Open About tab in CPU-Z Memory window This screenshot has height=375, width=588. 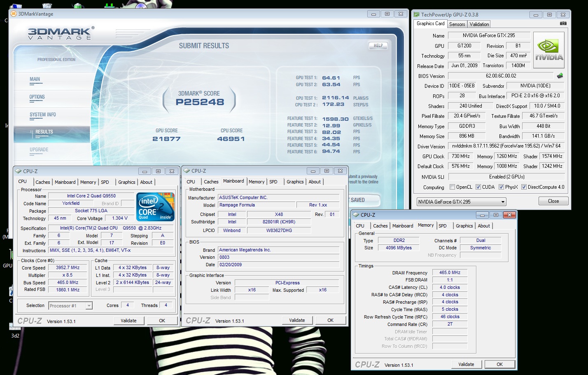(x=484, y=226)
